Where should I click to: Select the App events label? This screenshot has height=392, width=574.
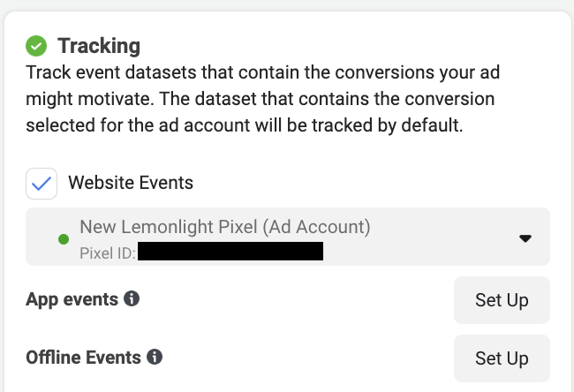click(x=72, y=299)
